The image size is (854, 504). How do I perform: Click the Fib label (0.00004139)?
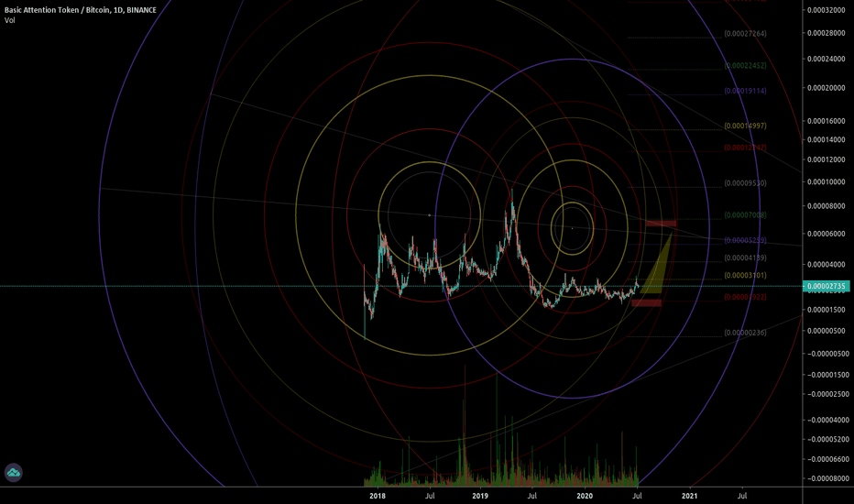(745, 257)
